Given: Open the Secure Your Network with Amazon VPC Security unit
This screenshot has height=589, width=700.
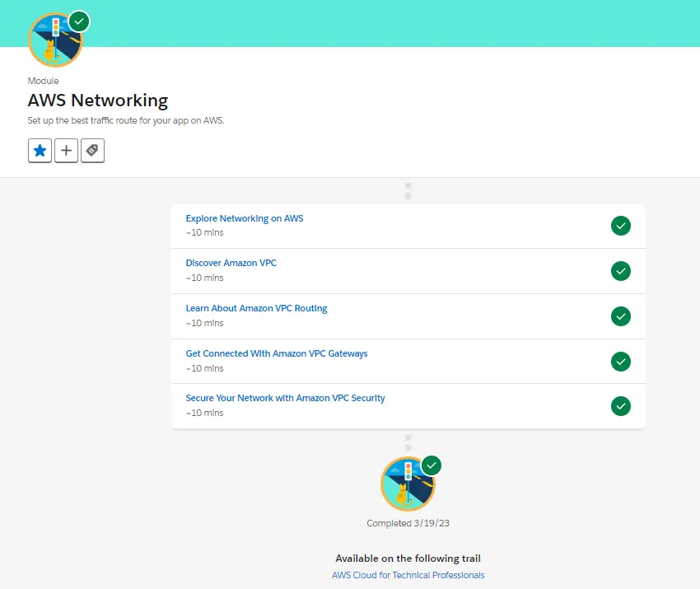Looking at the screenshot, I should [x=285, y=398].
